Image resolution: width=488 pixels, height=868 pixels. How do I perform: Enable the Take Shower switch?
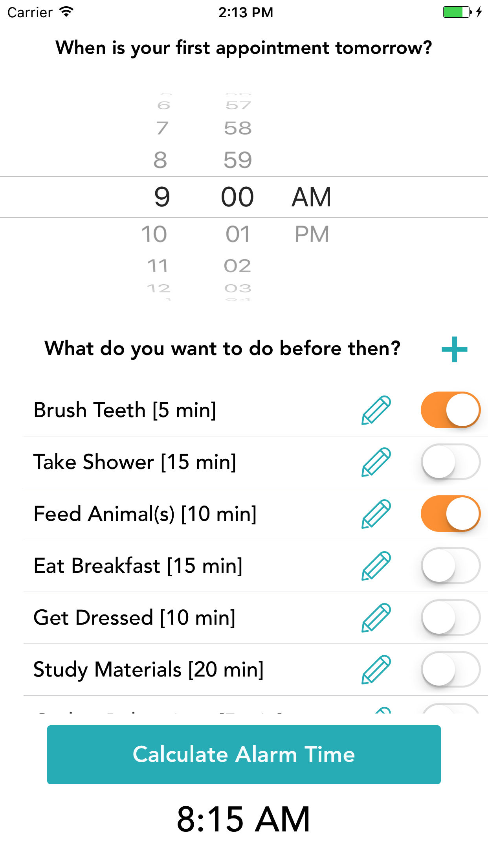coord(450,462)
